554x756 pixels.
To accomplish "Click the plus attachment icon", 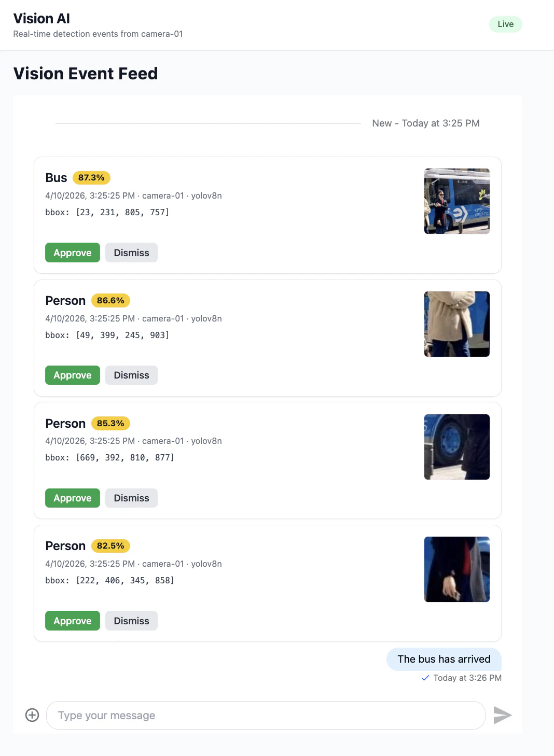I will 32,715.
